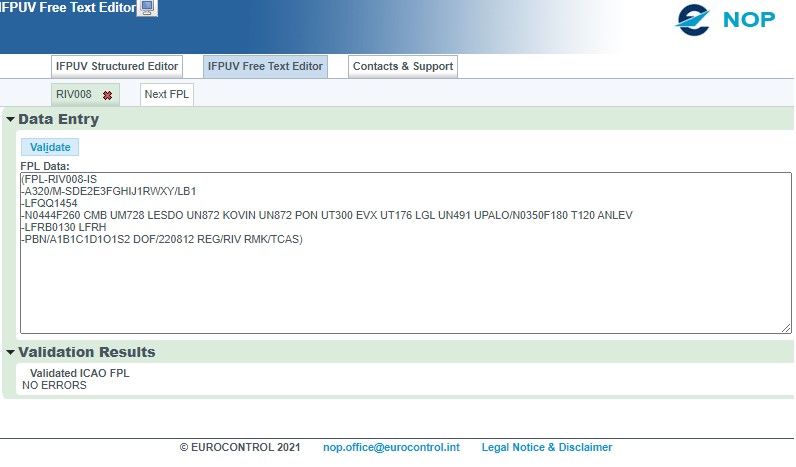Click the textarea resize handle corner
The width and height of the screenshot is (796, 467).
point(786,328)
